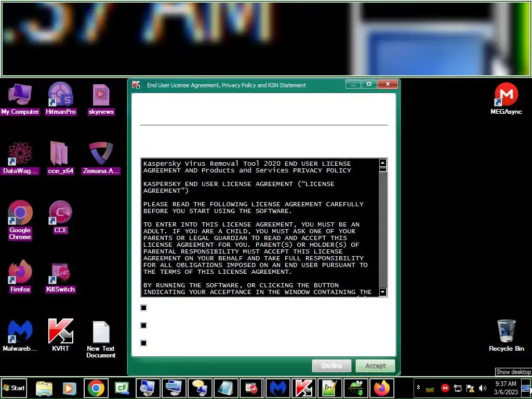The height and width of the screenshot is (399, 532).
Task: Click the performance graph tray icon
Action: pyautogui.click(x=430, y=389)
